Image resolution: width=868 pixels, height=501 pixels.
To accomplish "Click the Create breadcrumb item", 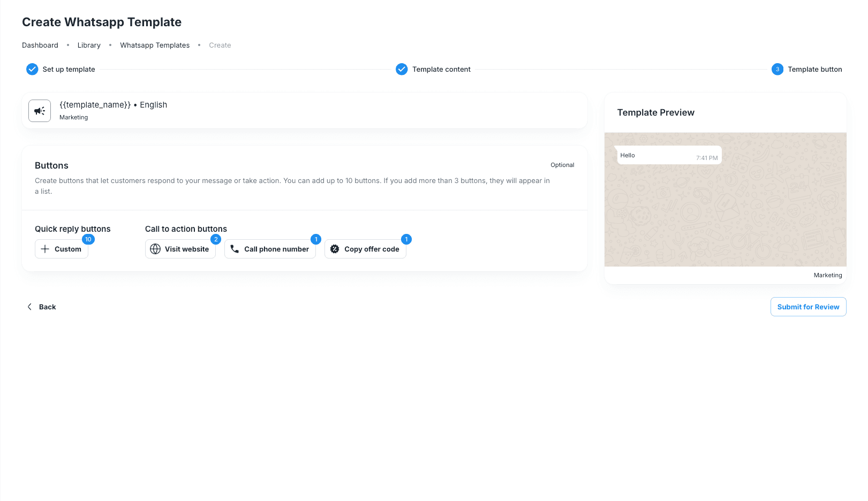I will pyautogui.click(x=220, y=45).
